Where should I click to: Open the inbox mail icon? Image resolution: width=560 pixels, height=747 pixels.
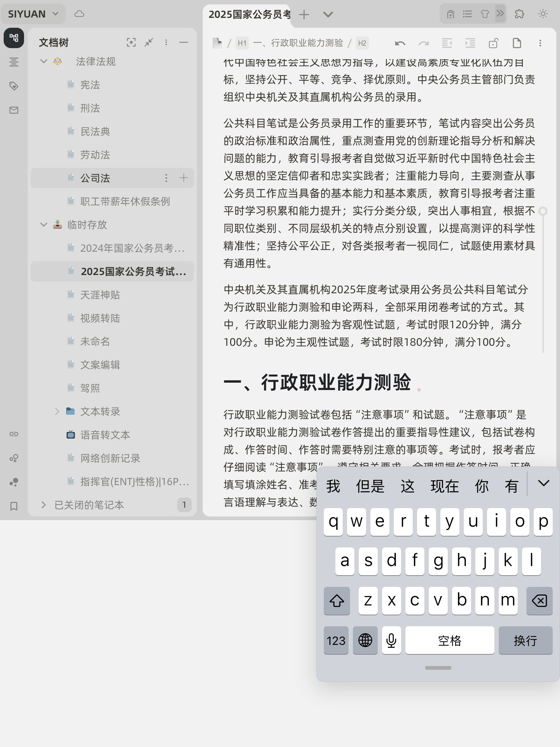tap(14, 110)
